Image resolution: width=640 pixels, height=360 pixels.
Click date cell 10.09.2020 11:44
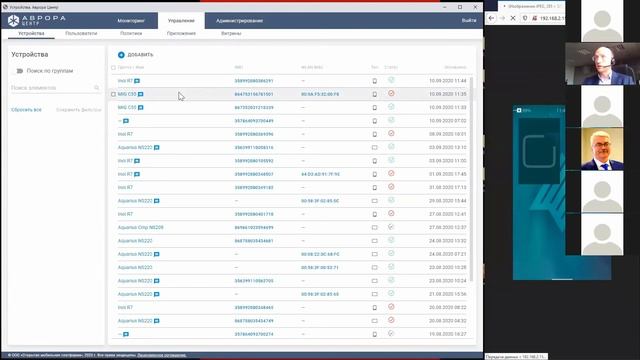point(447,81)
